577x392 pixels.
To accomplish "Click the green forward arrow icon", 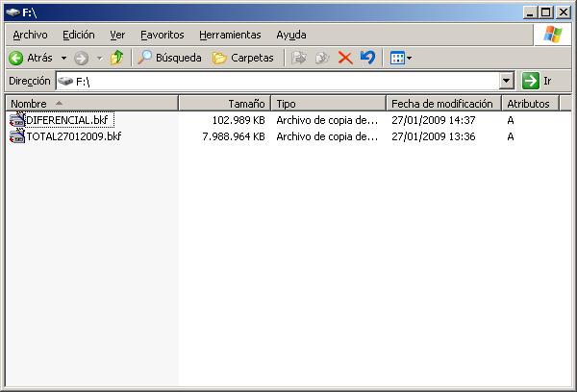I will 82,58.
